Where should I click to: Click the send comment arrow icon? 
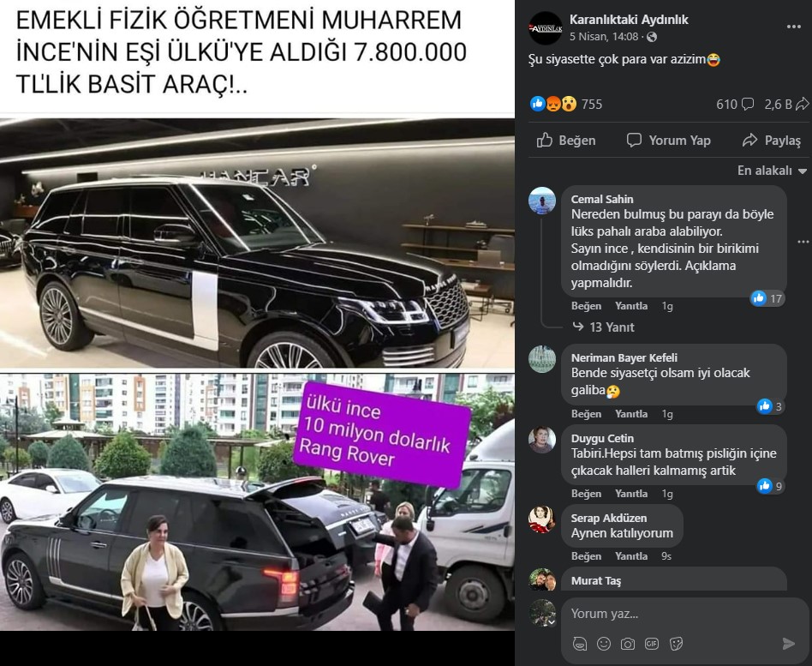tap(788, 643)
